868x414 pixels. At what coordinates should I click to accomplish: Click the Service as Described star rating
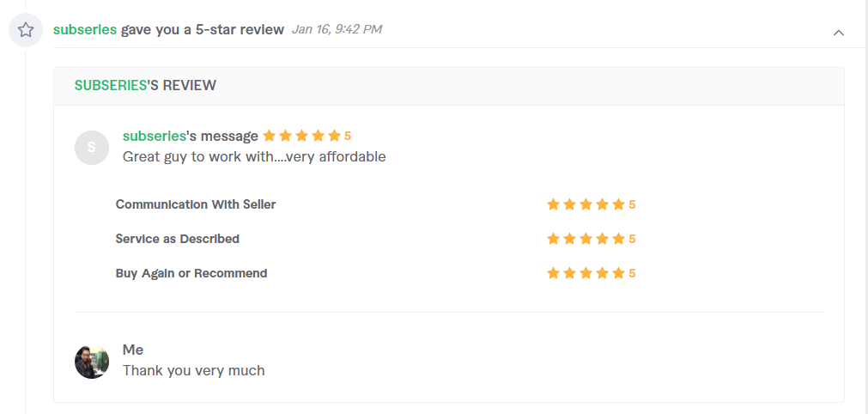[x=592, y=239]
